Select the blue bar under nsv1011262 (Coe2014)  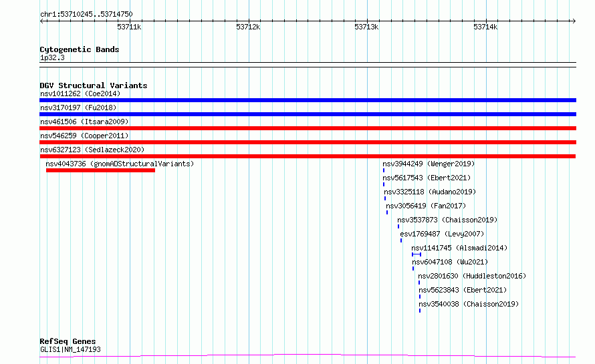point(308,100)
